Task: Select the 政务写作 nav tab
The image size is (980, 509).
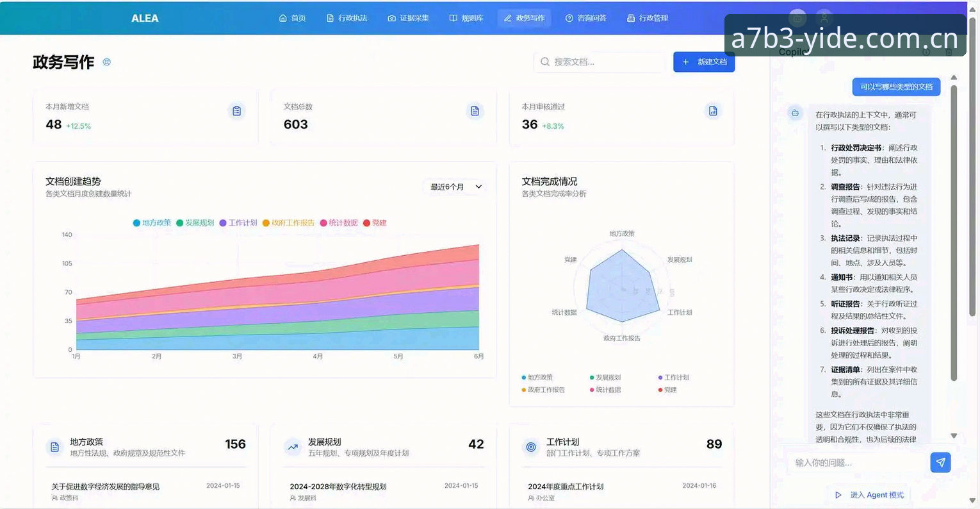Action: pyautogui.click(x=524, y=18)
